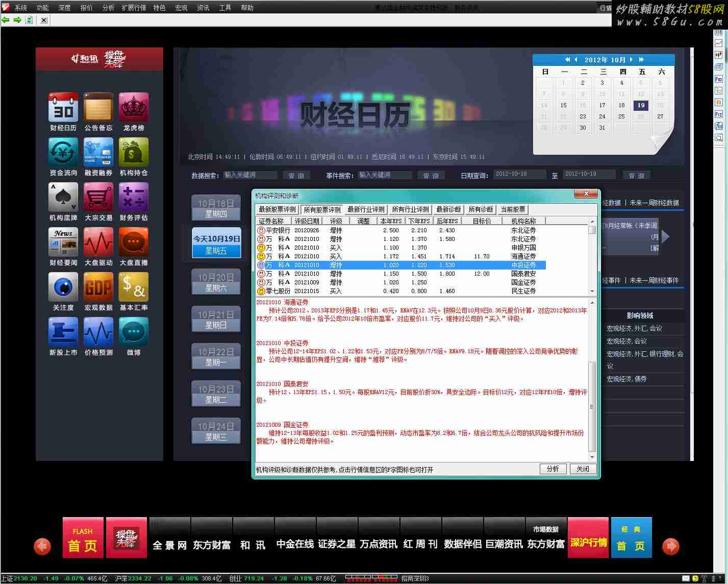
Task: Click the 事件搜索 keyword input field
Action: click(385, 175)
